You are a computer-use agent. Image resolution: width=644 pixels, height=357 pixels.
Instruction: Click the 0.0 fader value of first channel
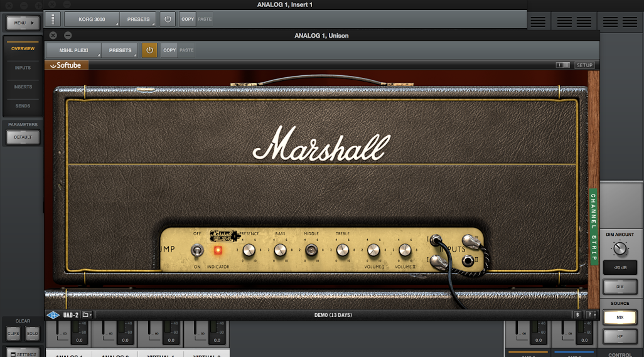coord(79,340)
